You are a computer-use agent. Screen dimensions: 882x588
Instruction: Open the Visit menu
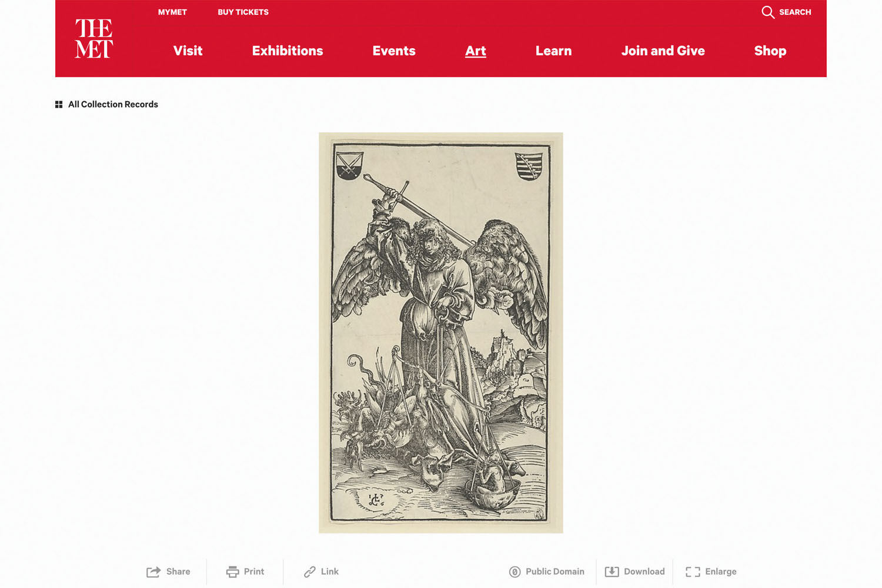[188, 51]
